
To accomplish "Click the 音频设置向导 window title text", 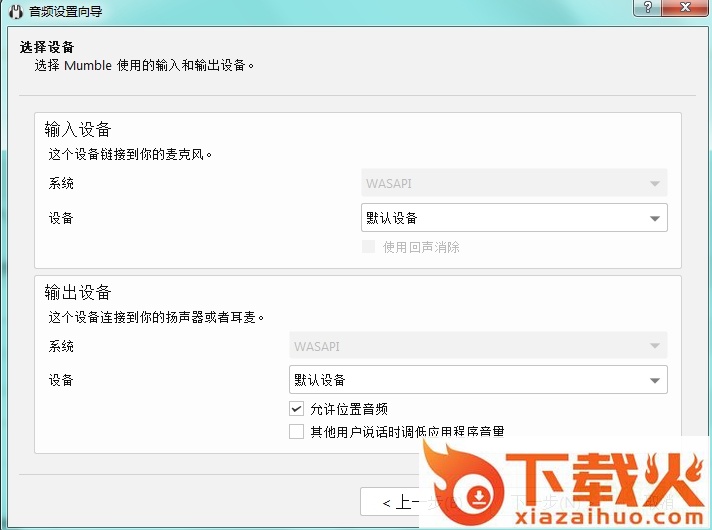I will coord(65,12).
